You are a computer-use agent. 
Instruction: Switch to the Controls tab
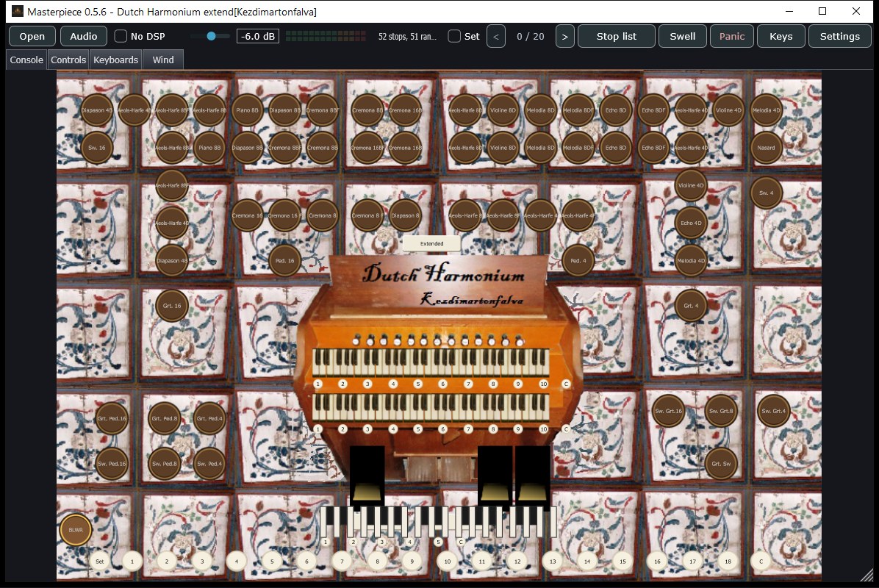pyautogui.click(x=68, y=60)
